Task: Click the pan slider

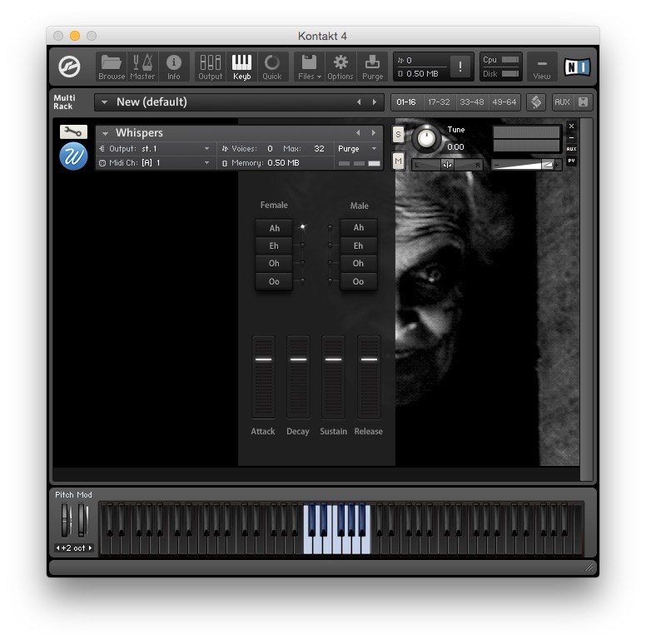Action: point(447,165)
